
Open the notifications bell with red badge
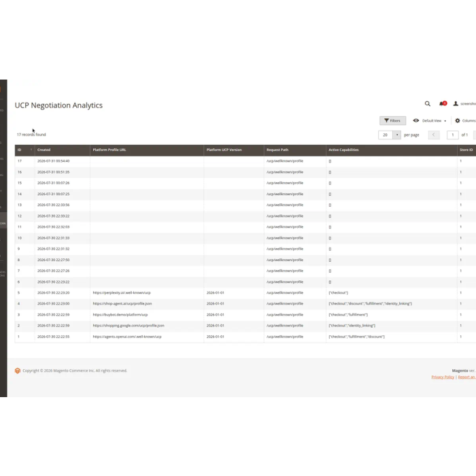click(x=443, y=103)
